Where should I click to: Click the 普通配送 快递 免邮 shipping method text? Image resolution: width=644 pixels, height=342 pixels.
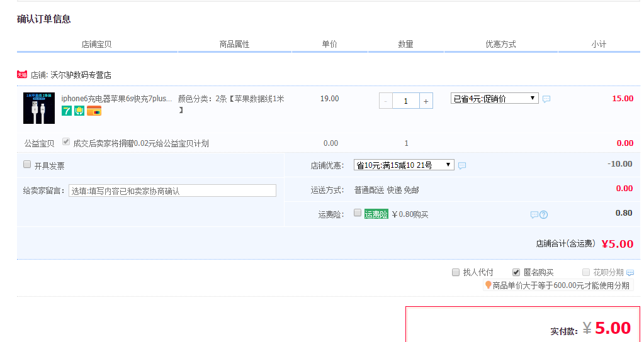pyautogui.click(x=387, y=190)
